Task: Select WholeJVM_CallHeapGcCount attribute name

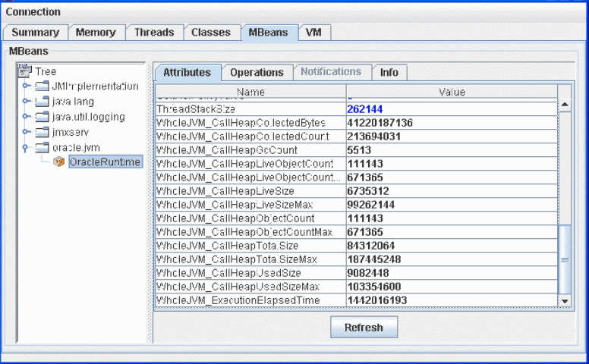Action: click(226, 150)
